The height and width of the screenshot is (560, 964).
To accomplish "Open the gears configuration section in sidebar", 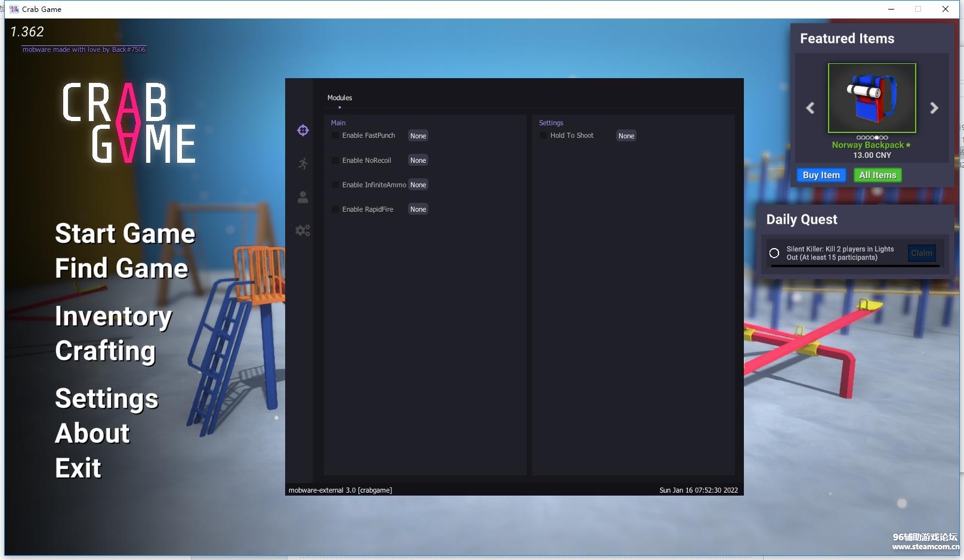I will coord(303,231).
